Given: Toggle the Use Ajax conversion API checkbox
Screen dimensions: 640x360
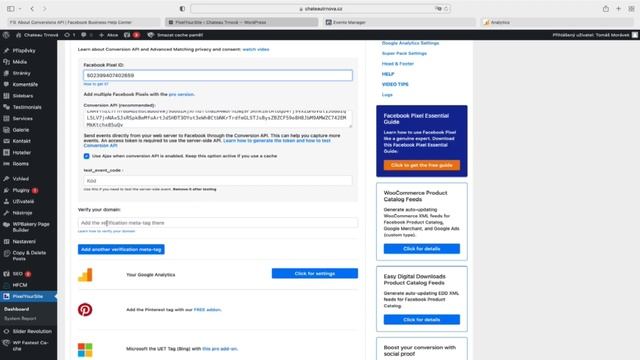Looking at the screenshot, I should pyautogui.click(x=87, y=156).
